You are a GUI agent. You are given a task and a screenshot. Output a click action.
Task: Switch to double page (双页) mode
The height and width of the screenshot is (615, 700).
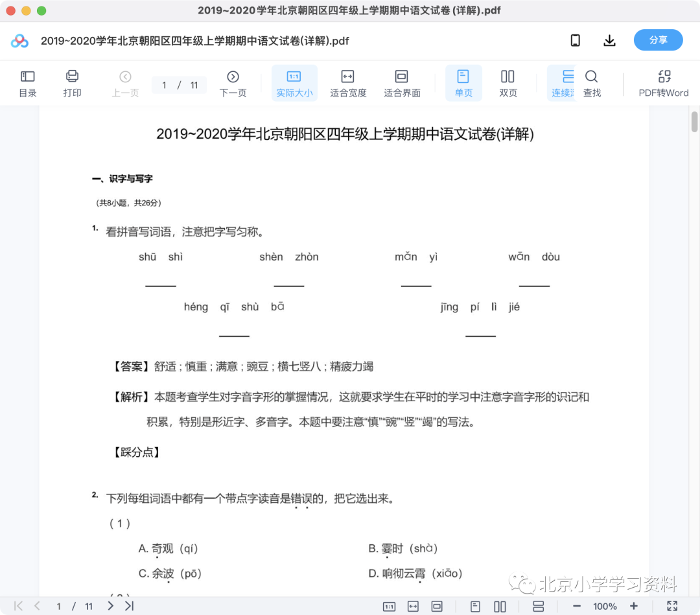point(507,84)
